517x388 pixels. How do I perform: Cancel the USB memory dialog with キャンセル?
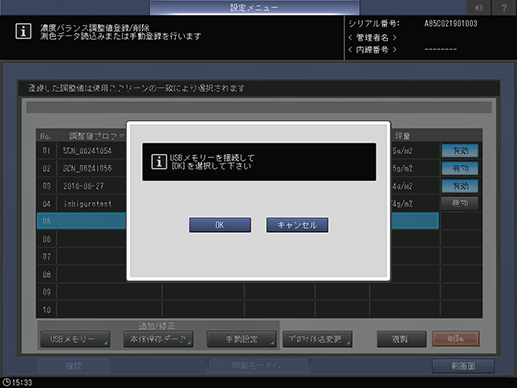coord(297,225)
